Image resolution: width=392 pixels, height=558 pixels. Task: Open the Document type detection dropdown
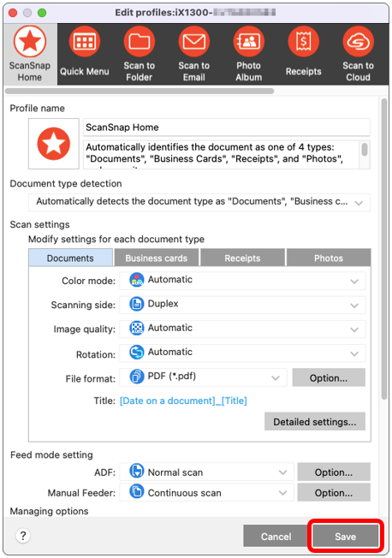tap(199, 202)
